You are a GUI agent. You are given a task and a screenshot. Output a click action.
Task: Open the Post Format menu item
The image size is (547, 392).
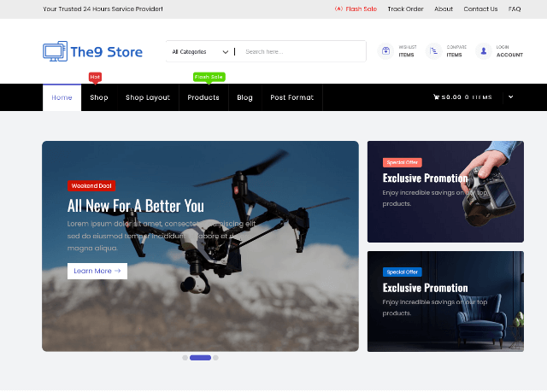coord(292,97)
